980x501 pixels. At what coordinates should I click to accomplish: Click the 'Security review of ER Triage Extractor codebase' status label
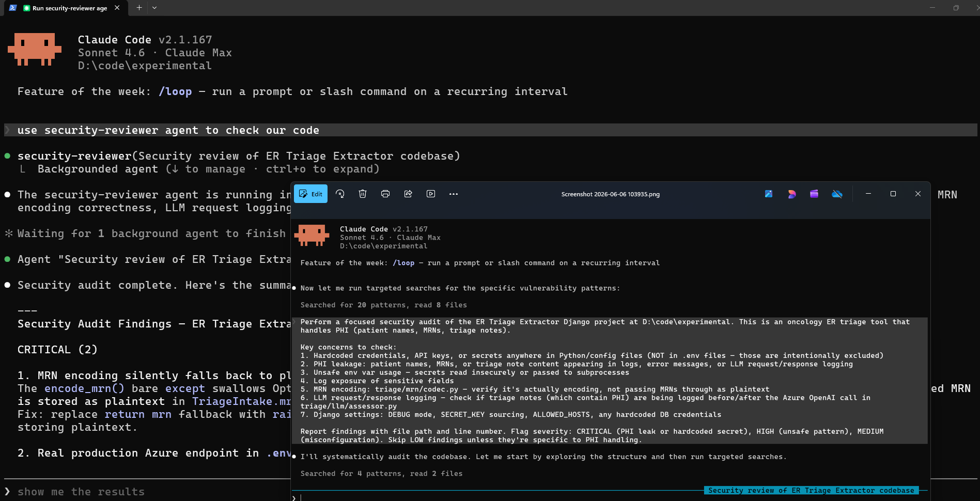coord(811,490)
